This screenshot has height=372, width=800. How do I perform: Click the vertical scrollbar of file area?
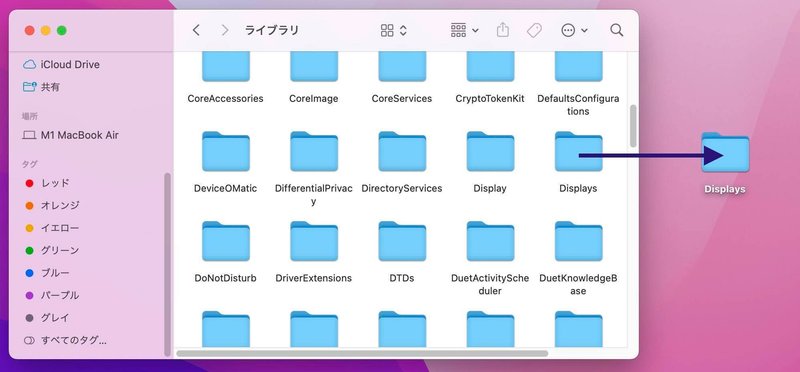click(x=633, y=126)
